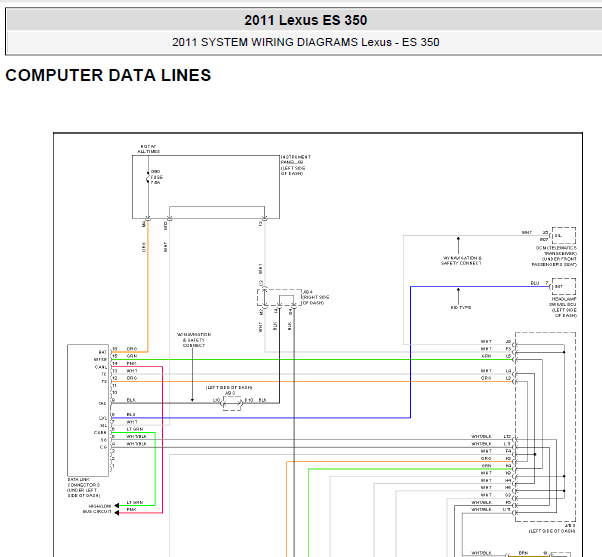The width and height of the screenshot is (602, 557).
Task: Click the 'LEFT SIDE OF DASH' caption above A30
Action: click(x=229, y=388)
